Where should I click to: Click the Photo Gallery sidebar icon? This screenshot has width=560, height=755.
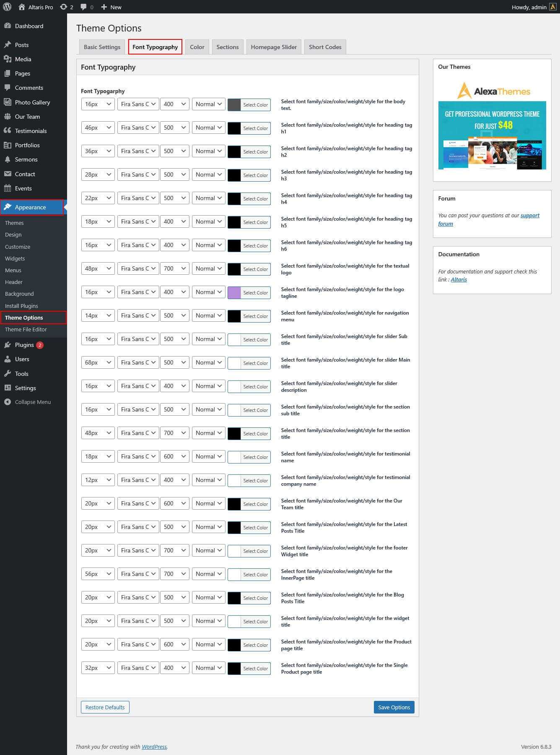tap(7, 102)
